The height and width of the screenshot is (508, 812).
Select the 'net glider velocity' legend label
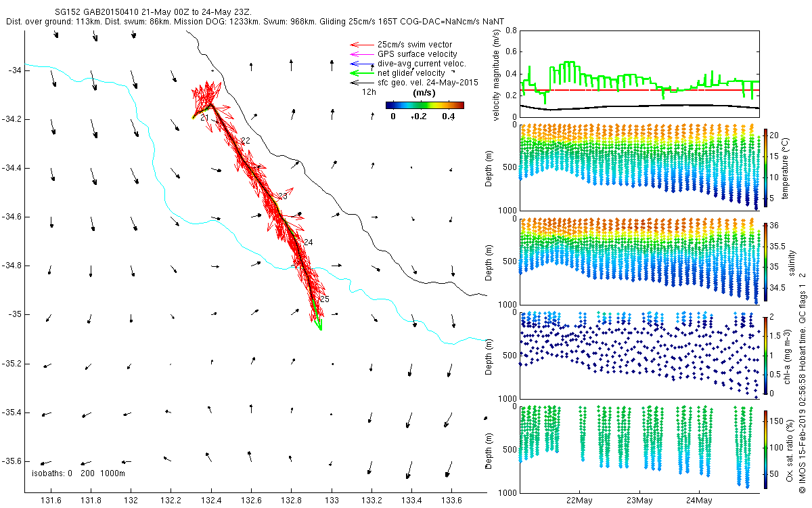click(x=411, y=73)
